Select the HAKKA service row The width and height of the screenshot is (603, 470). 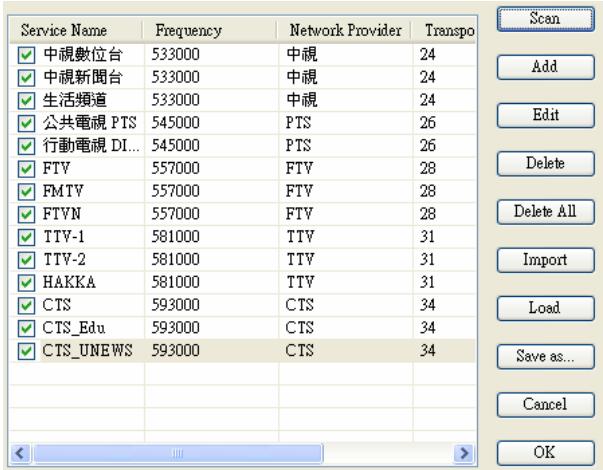pos(242,282)
